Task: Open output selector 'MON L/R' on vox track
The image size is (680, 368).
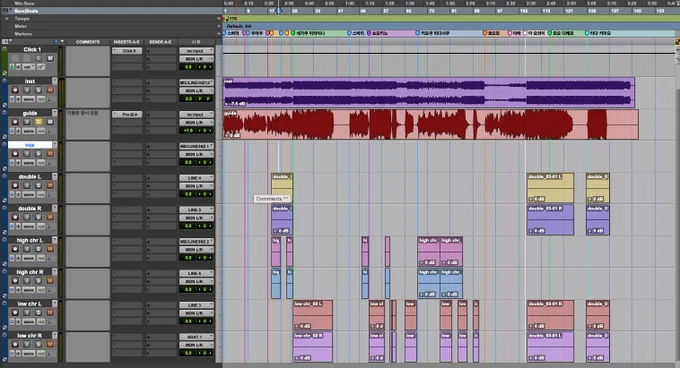Action: (196, 154)
